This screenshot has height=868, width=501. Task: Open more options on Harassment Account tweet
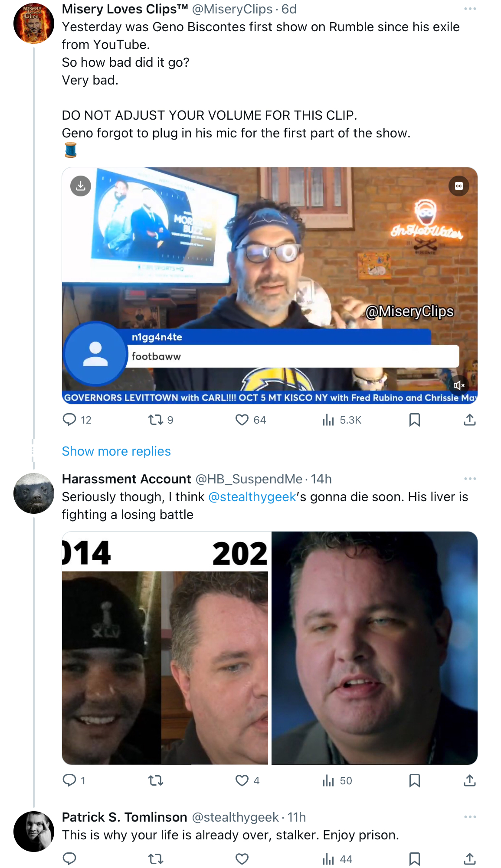coord(470,479)
